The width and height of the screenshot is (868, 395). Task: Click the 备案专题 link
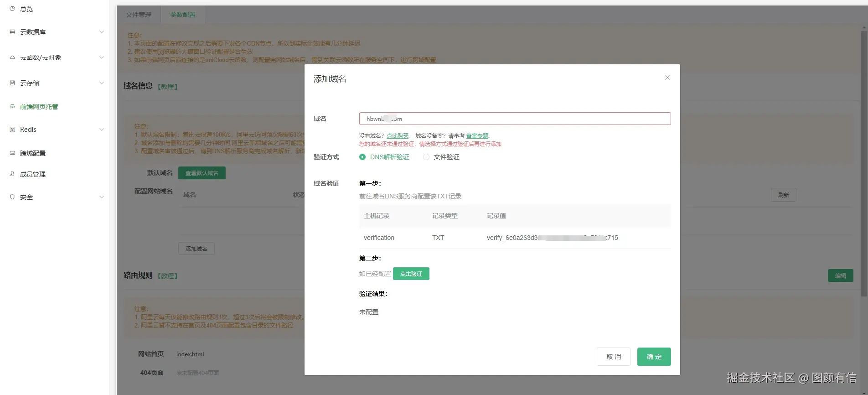click(x=477, y=136)
